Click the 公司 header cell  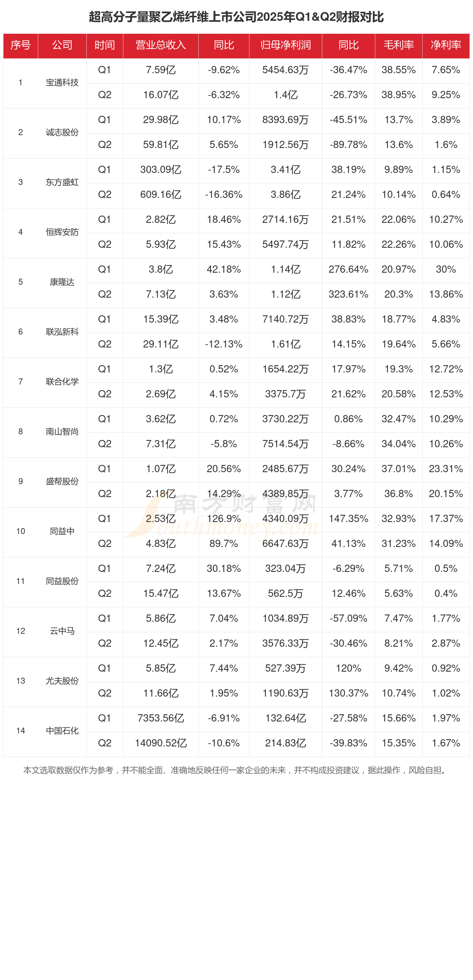pos(62,45)
